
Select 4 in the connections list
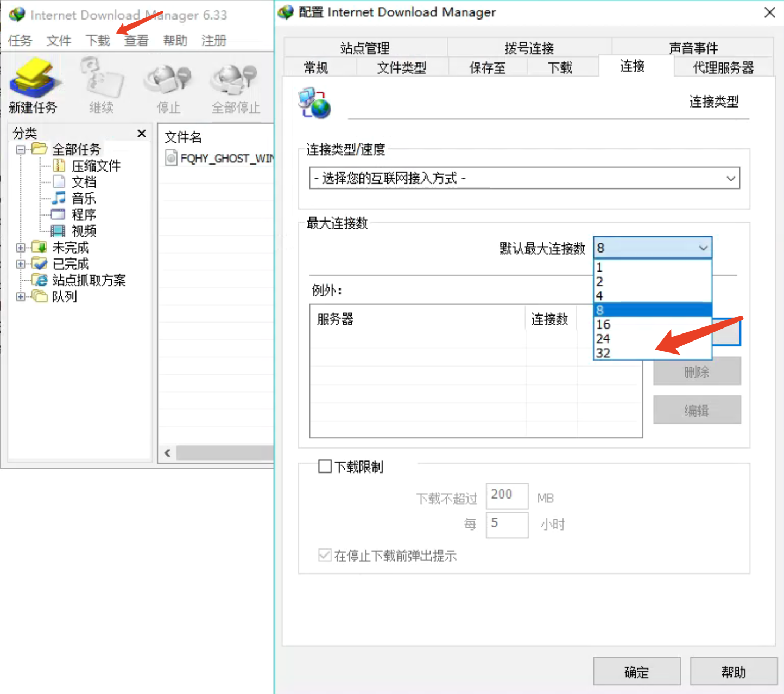(x=653, y=295)
